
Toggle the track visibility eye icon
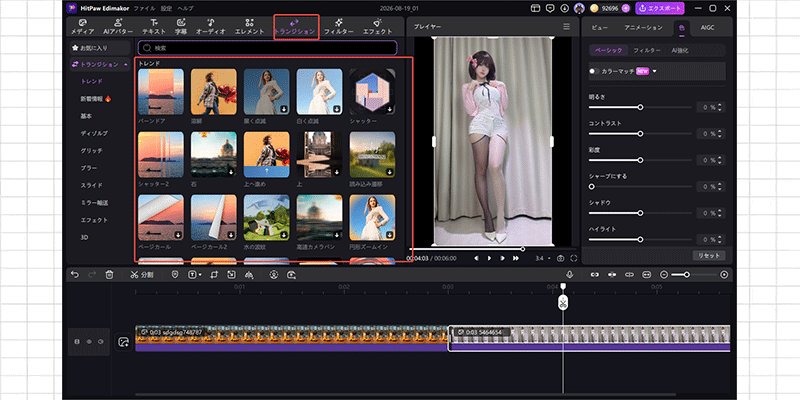coord(89,342)
